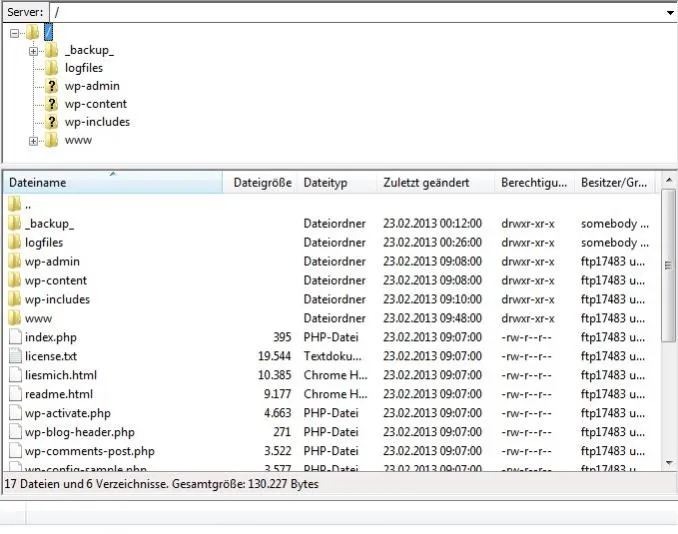Click the wp-admin unknown folder icon in tree

(x=51, y=86)
